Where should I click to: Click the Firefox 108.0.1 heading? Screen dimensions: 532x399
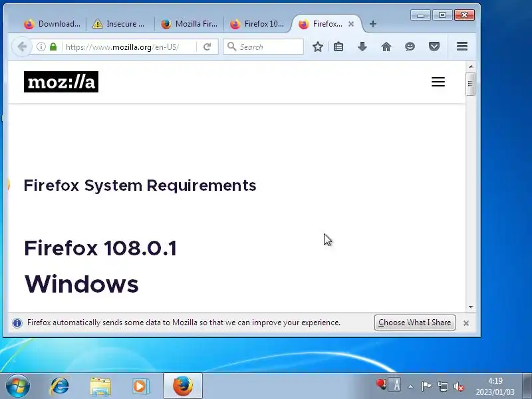point(100,248)
